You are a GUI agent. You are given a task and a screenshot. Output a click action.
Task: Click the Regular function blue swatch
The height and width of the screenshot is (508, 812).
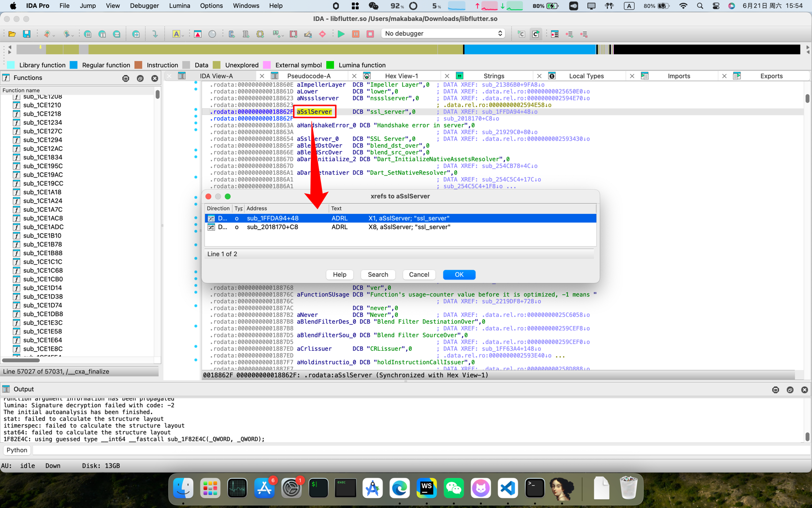coord(73,65)
